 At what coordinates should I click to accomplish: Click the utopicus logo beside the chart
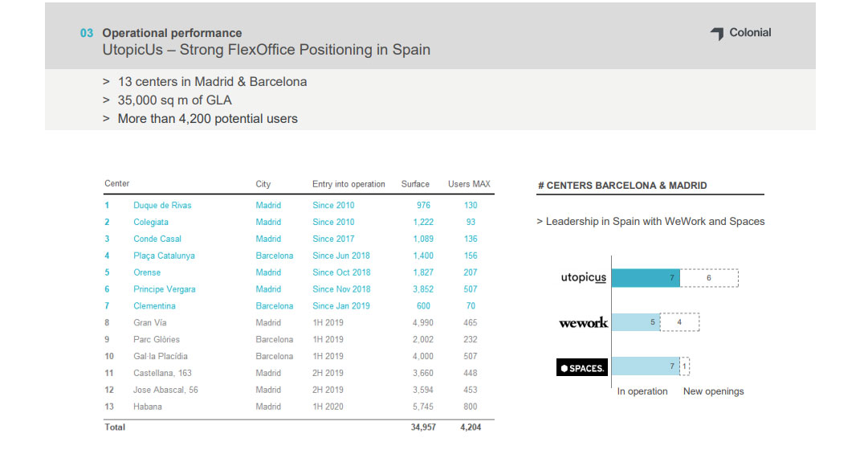point(583,278)
